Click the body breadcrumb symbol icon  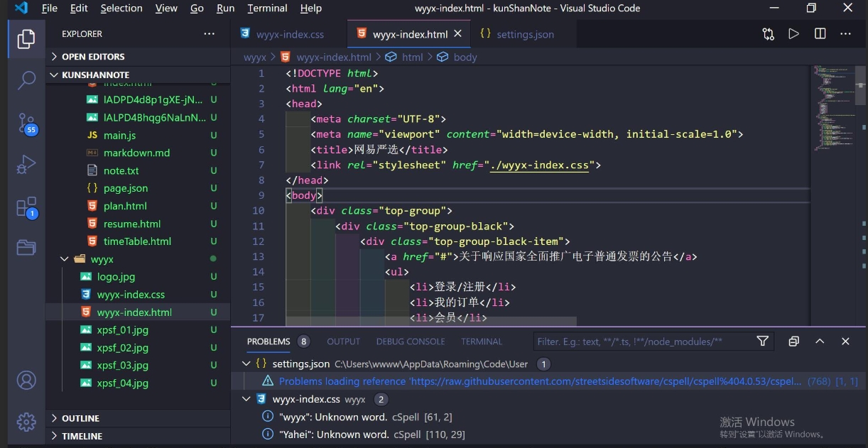click(x=442, y=57)
